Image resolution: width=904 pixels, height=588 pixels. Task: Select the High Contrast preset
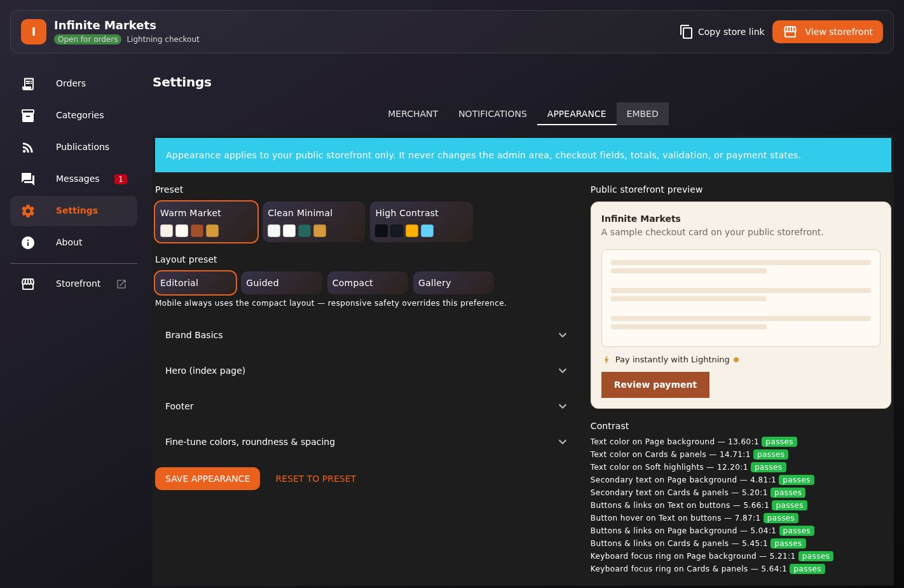(421, 222)
